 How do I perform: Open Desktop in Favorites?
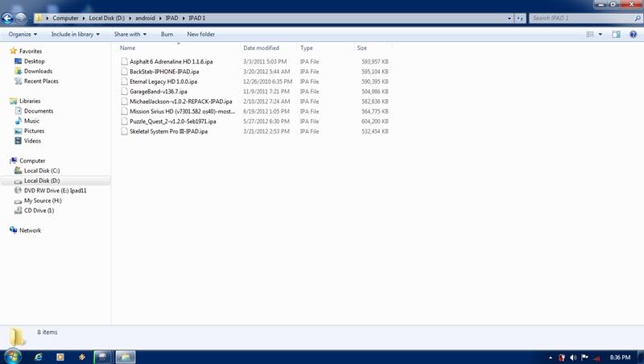(x=30, y=61)
